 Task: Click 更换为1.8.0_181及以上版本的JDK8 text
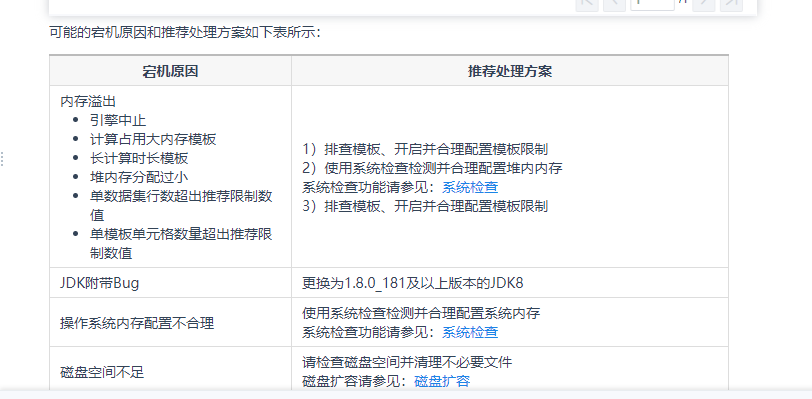(413, 283)
